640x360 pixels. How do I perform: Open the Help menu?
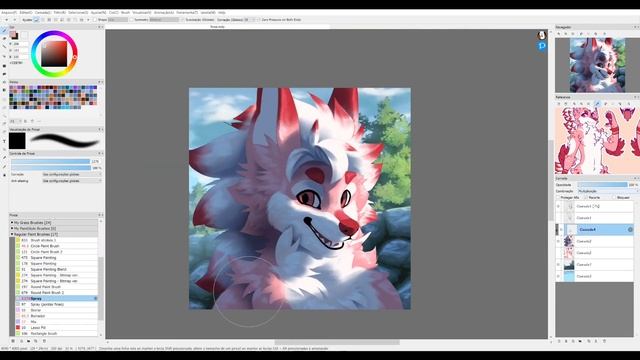click(x=222, y=13)
